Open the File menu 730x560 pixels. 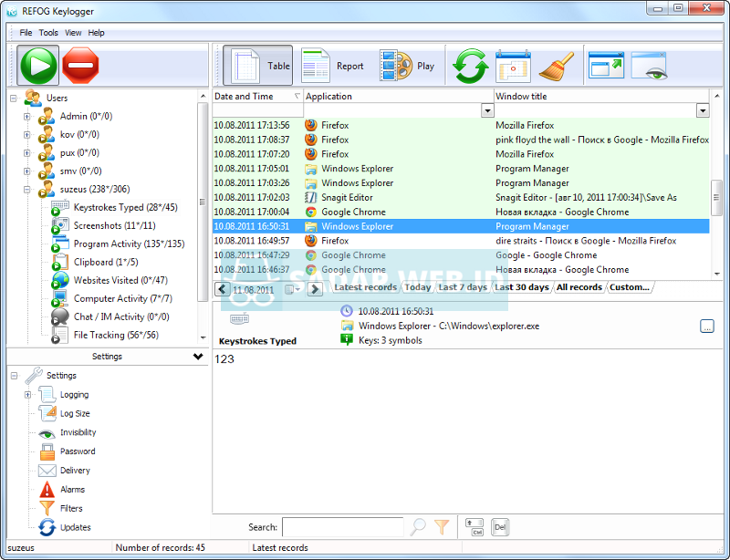[26, 33]
